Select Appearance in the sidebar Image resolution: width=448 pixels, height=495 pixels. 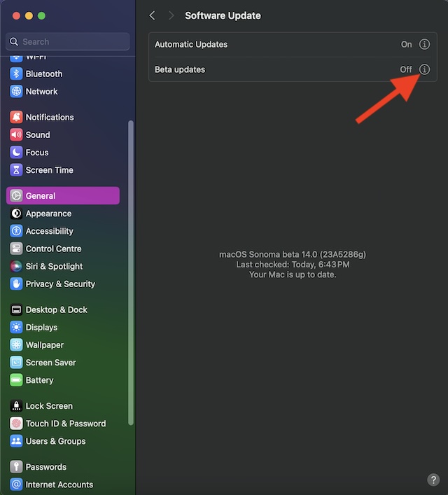click(x=48, y=214)
